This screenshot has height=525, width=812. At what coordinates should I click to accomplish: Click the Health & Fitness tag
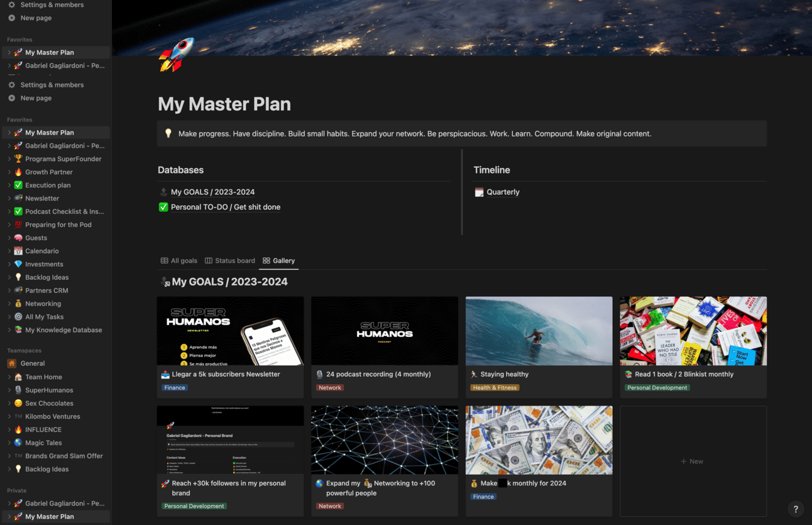pos(495,388)
